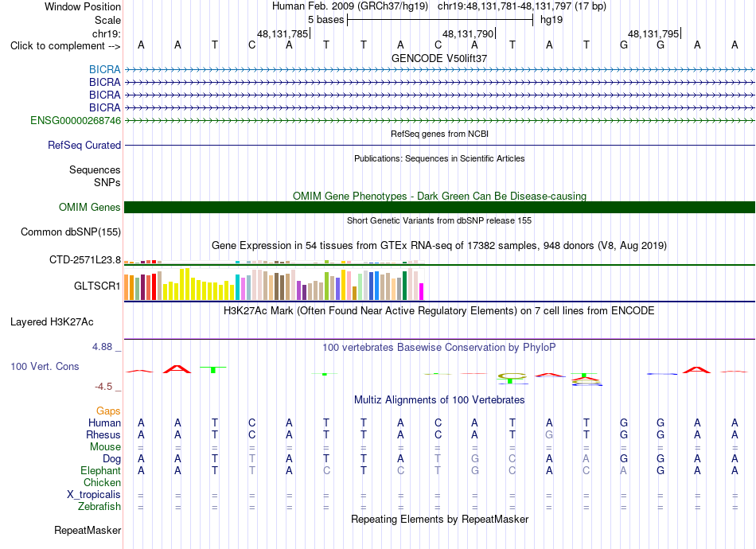Click the GLTSCR1 gene label

pyautogui.click(x=97, y=286)
